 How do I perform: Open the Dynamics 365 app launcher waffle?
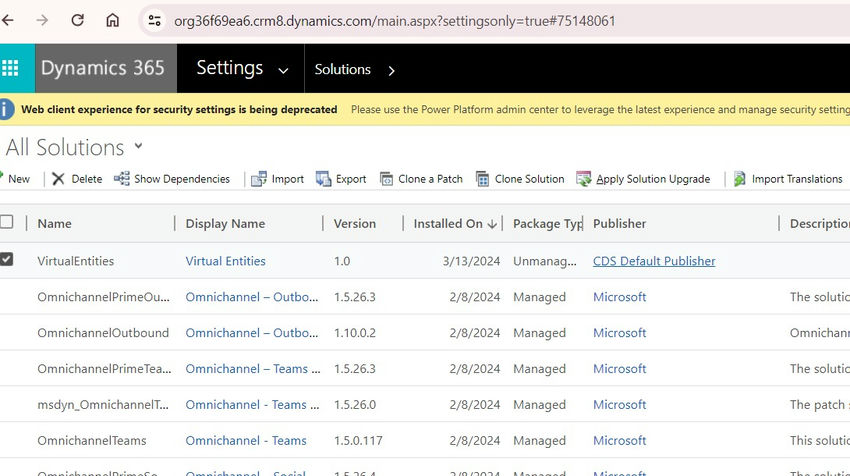click(11, 69)
